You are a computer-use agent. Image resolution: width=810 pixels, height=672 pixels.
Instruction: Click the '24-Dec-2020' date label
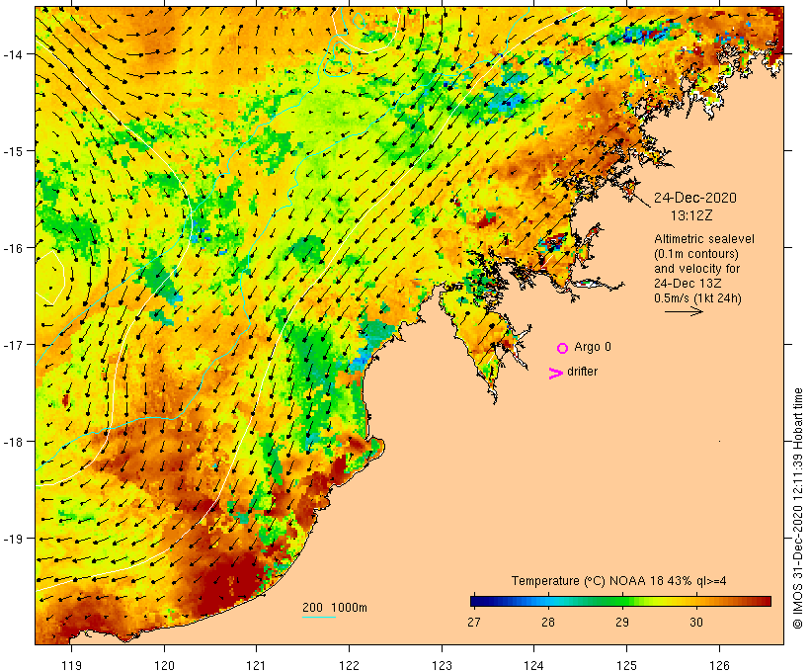[x=695, y=198]
